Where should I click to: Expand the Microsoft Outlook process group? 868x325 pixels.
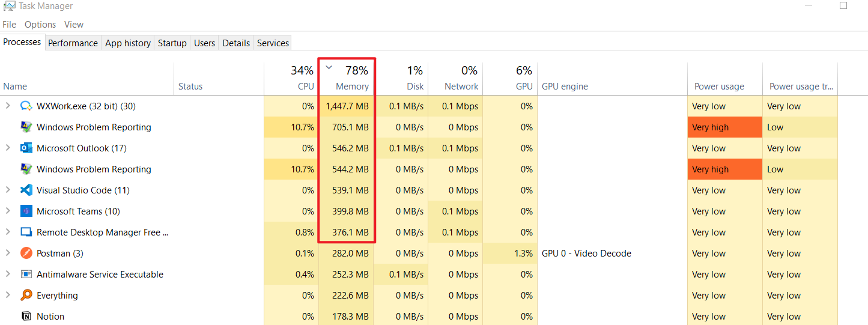[8, 148]
